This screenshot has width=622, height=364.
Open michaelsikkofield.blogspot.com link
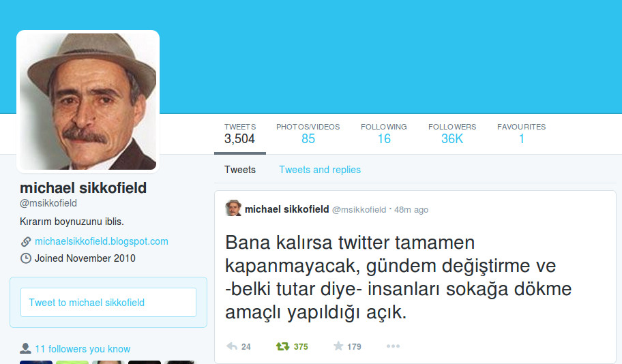point(102,241)
